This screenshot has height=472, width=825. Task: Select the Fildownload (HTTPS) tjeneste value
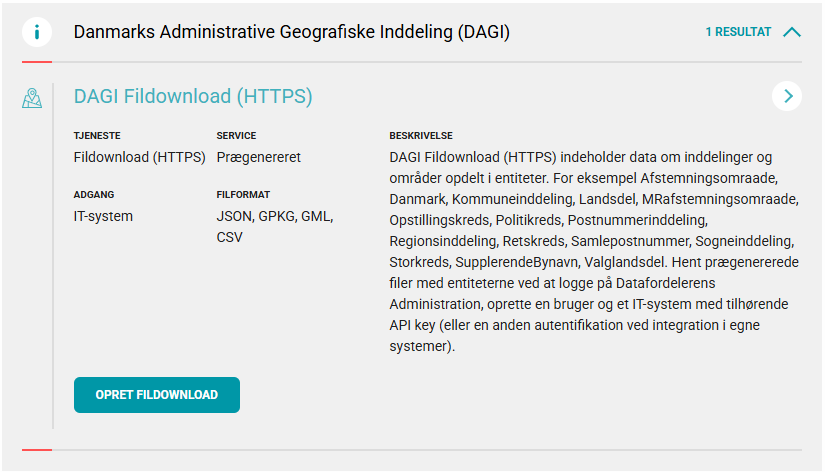coord(139,157)
